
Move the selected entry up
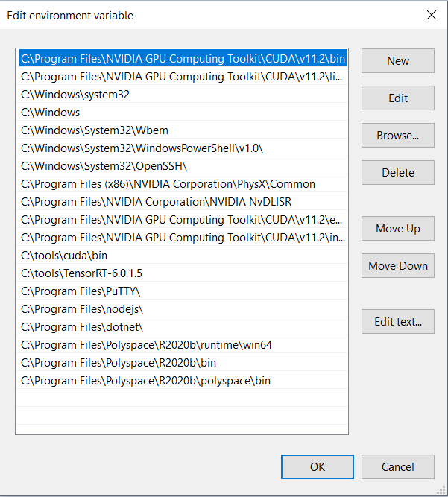(397, 229)
